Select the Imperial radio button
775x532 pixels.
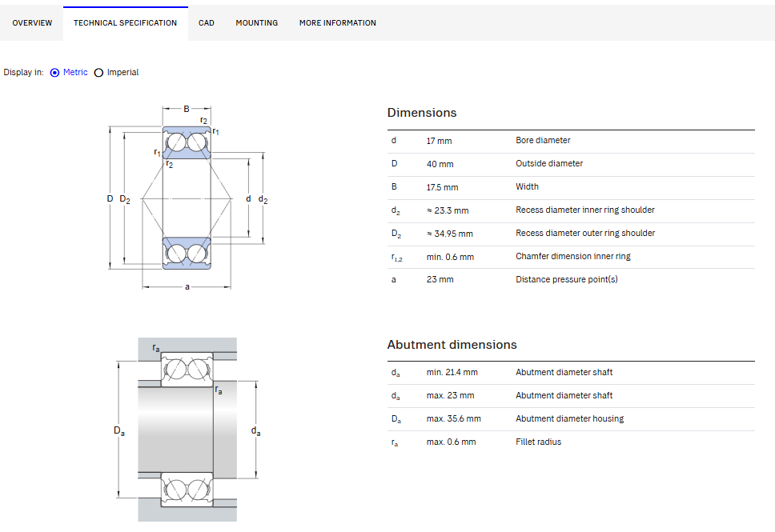click(98, 73)
